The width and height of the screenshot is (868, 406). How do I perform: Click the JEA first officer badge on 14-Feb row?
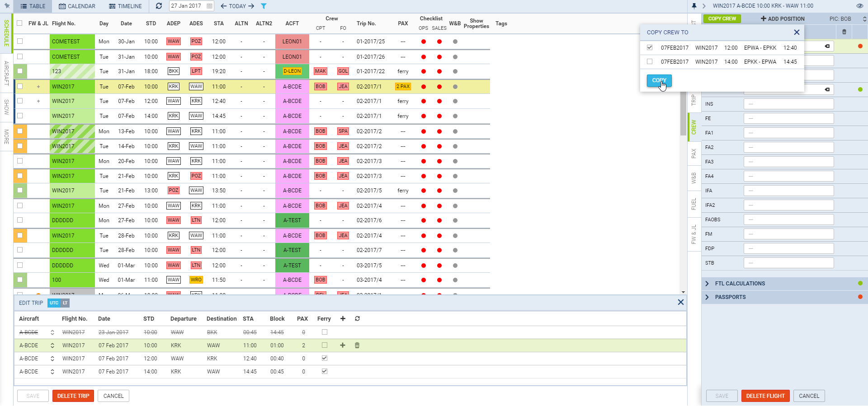click(343, 146)
